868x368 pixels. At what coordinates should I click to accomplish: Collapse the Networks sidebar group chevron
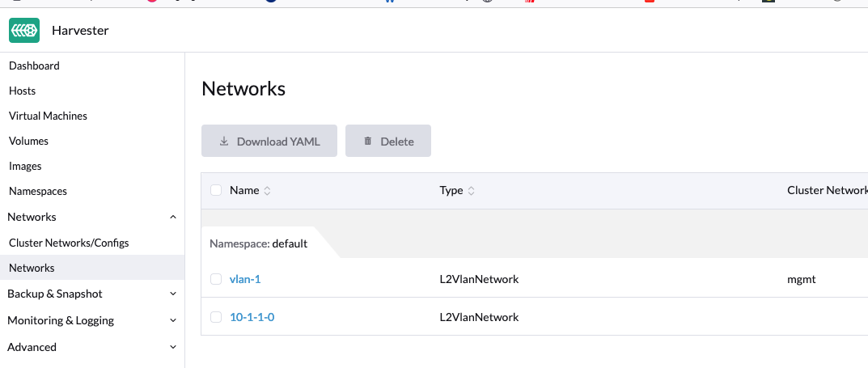point(173,217)
